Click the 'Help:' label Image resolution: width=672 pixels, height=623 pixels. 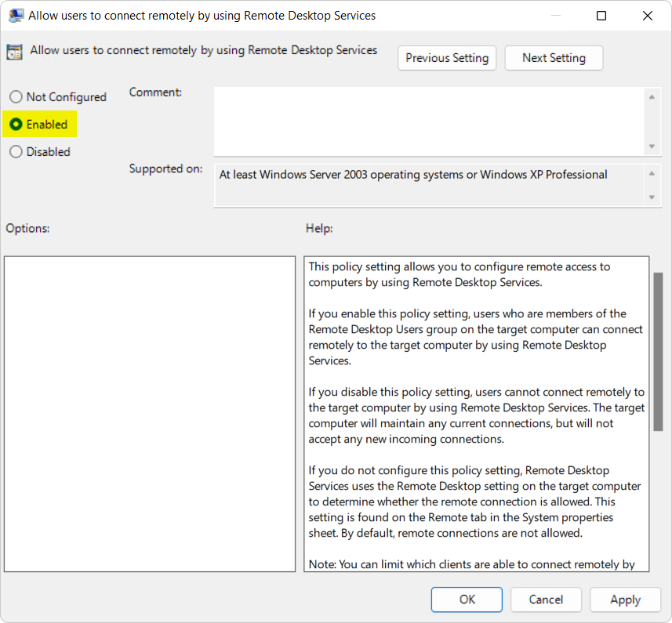tap(319, 228)
